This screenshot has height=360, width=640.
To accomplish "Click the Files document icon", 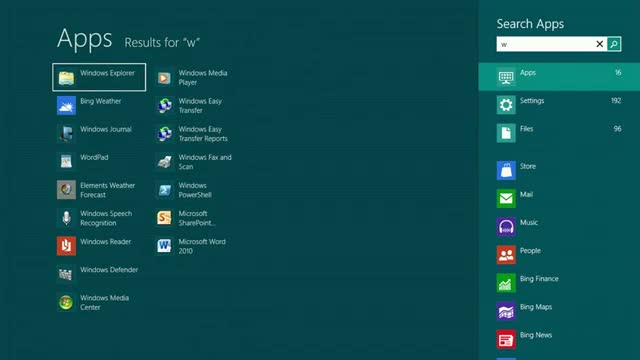I will pos(506,133).
